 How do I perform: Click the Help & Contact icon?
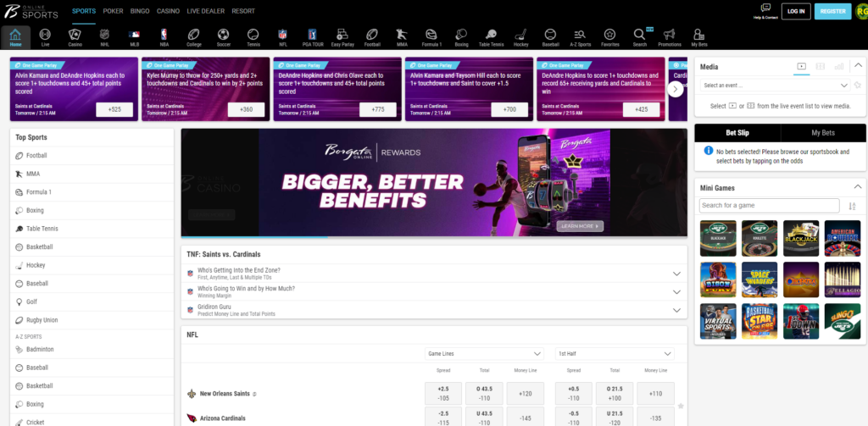[x=765, y=11]
